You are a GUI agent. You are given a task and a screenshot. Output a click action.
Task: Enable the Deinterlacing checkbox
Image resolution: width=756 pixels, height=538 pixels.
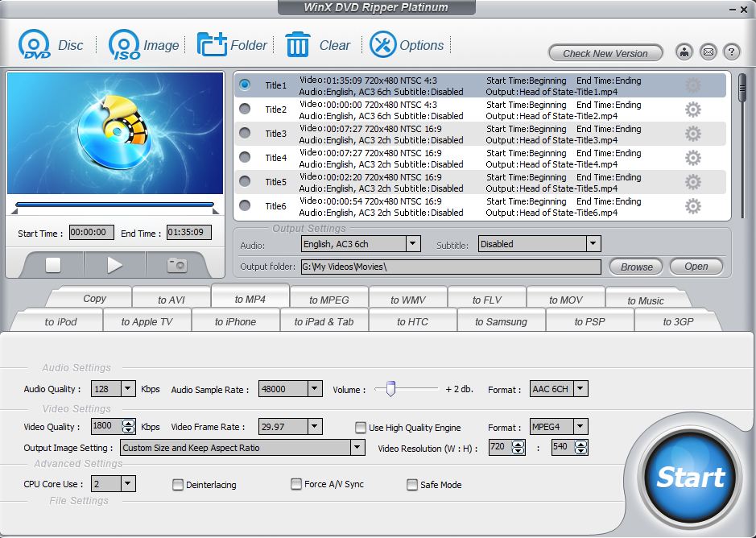point(178,484)
